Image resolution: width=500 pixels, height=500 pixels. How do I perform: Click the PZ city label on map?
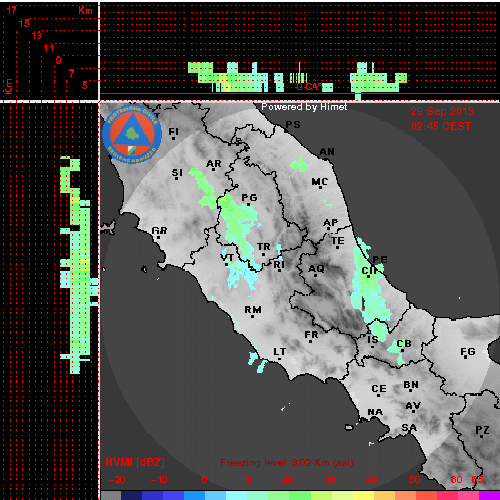click(482, 430)
